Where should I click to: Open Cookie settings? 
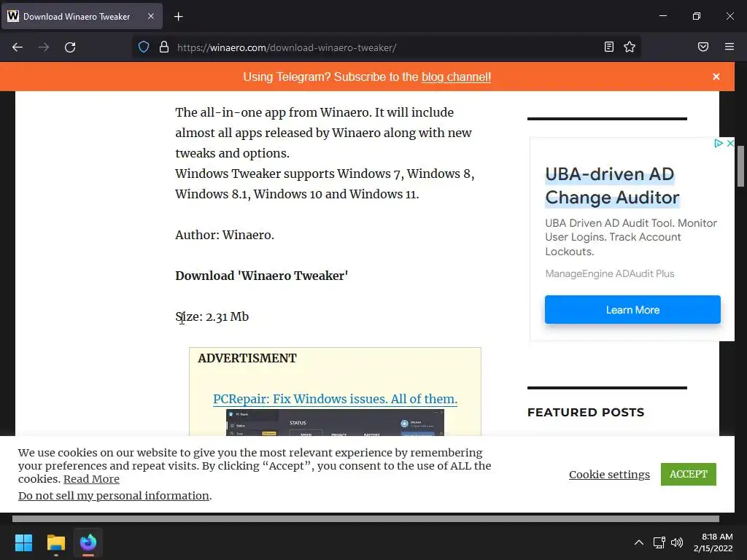609,475
